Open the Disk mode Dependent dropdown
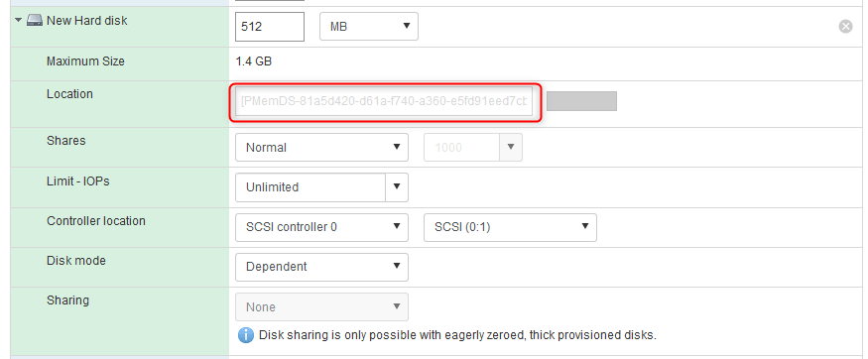The width and height of the screenshot is (868, 359). point(321,267)
